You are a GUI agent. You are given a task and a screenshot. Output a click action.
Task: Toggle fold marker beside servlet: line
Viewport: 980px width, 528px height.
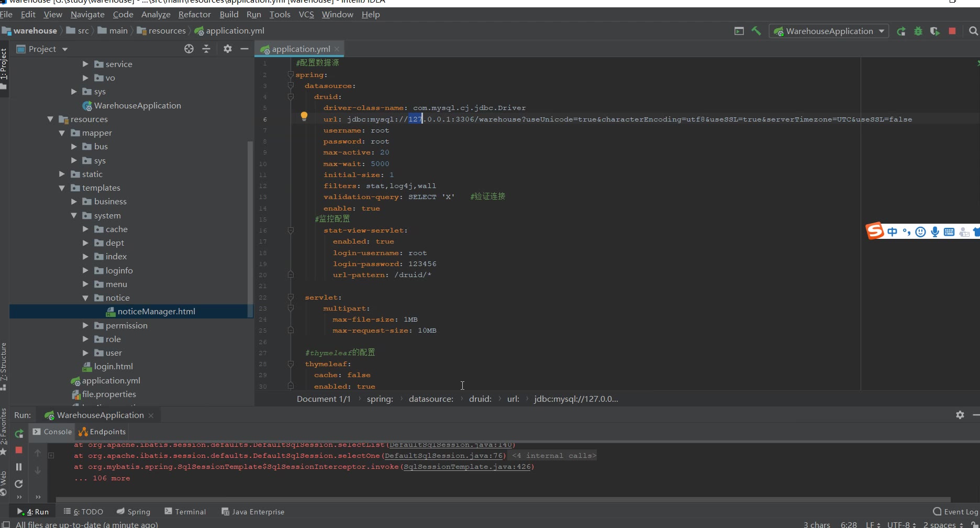pos(291,298)
